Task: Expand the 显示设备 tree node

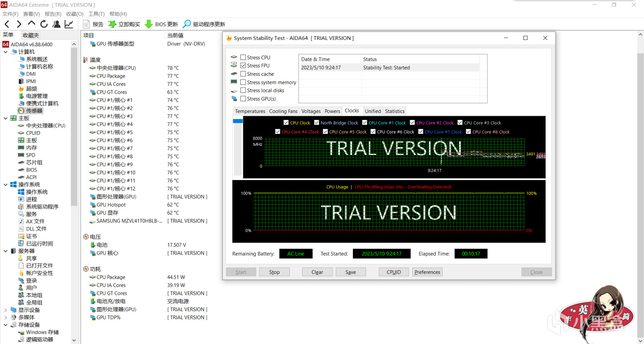Action: tap(6, 310)
